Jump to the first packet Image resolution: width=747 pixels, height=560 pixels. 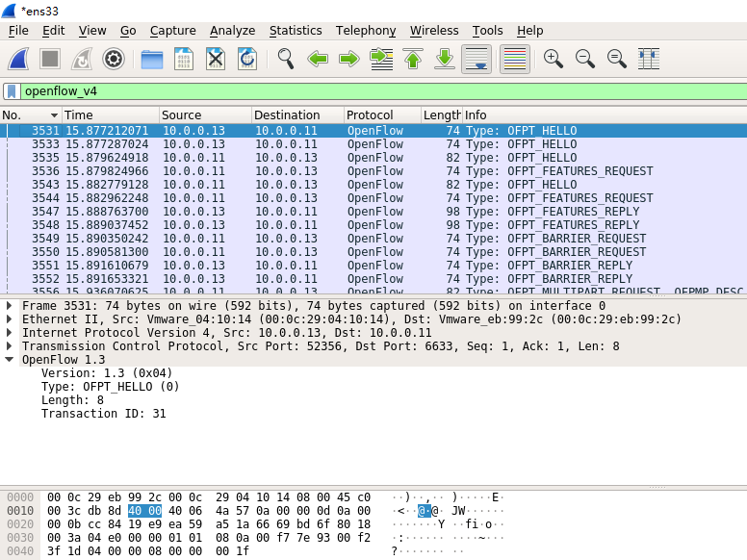point(413,59)
